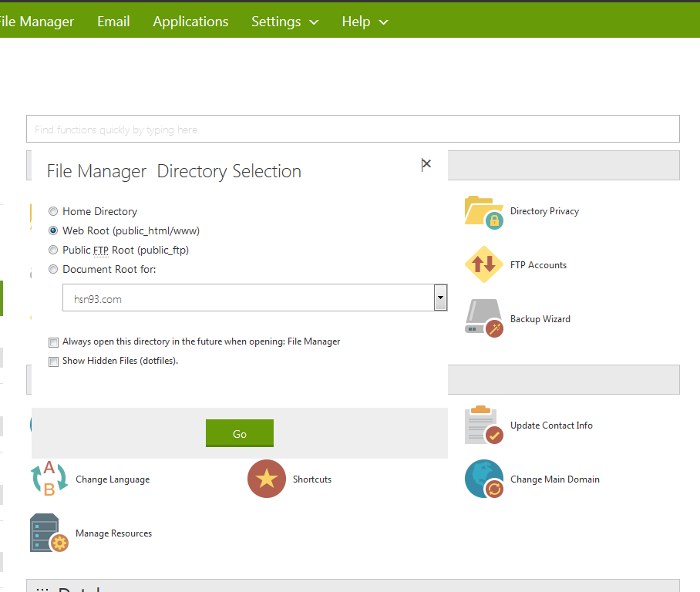Open the Update Contact Info icon
Screen dimensions: 700x592
coord(484,425)
